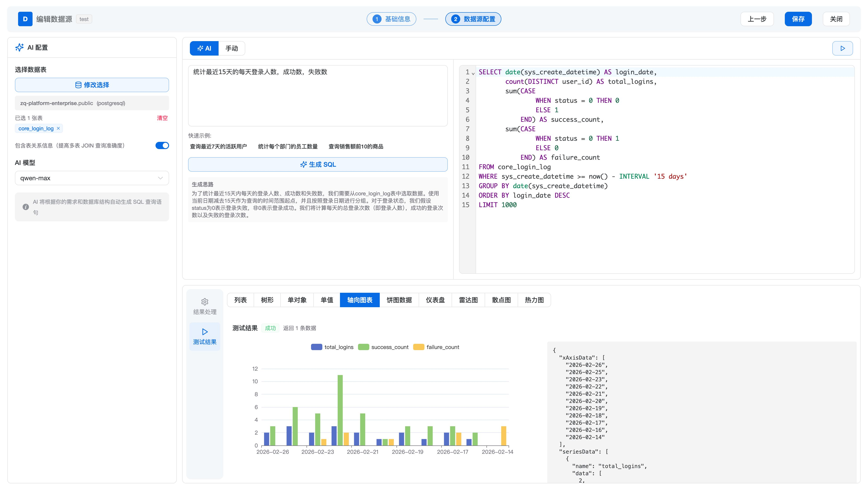Click the blue D data source logo
868x487 pixels.
click(25, 19)
